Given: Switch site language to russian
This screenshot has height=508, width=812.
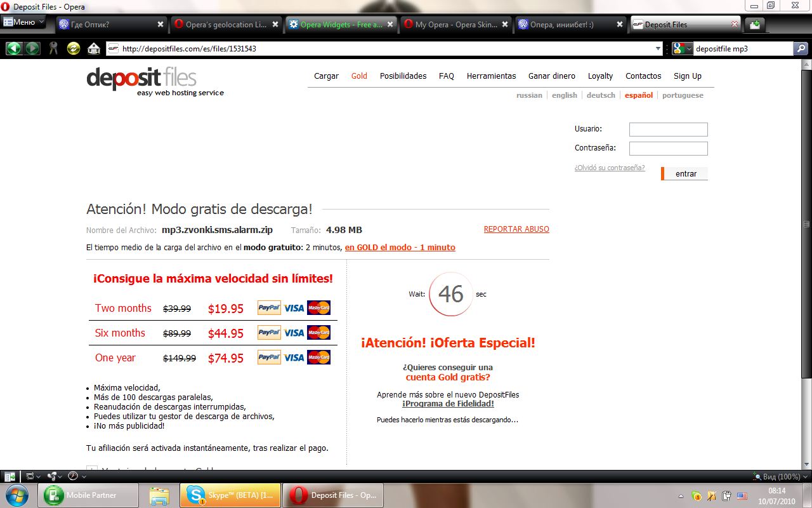Looking at the screenshot, I should [529, 95].
